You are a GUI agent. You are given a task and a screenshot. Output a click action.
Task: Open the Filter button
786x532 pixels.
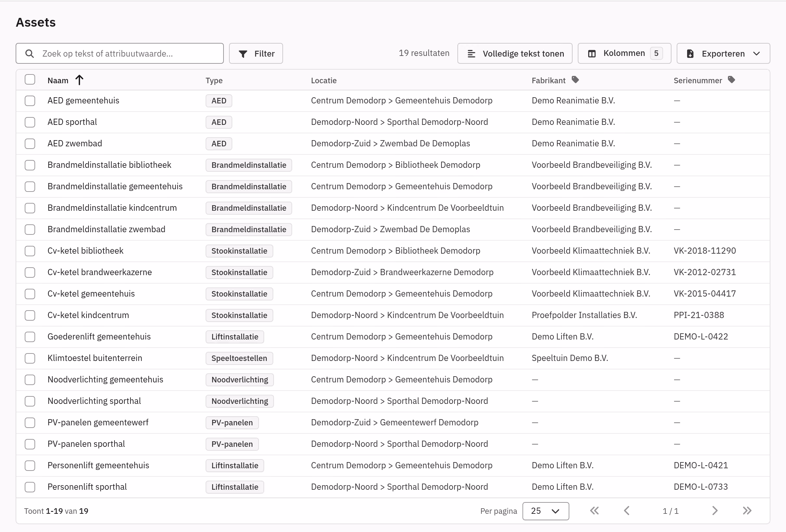coord(256,53)
